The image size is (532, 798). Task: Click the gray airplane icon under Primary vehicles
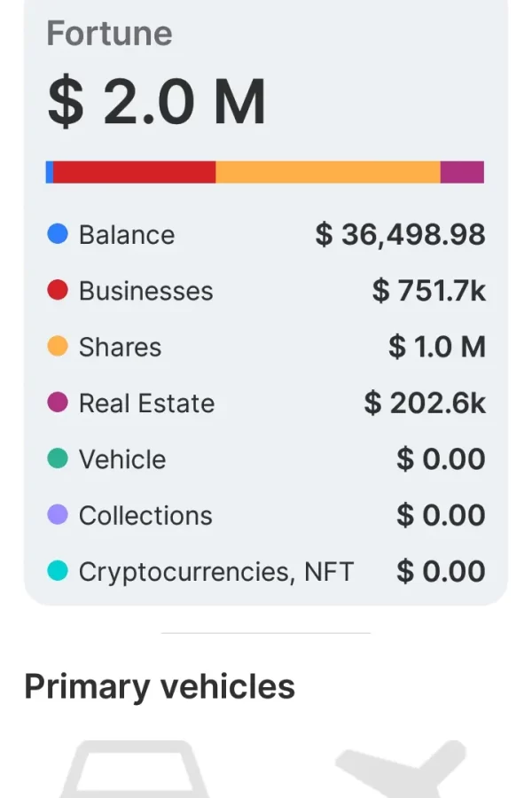click(x=401, y=770)
